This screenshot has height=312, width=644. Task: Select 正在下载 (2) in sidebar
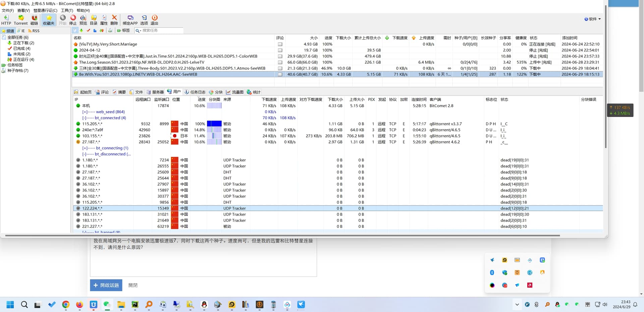23,43
